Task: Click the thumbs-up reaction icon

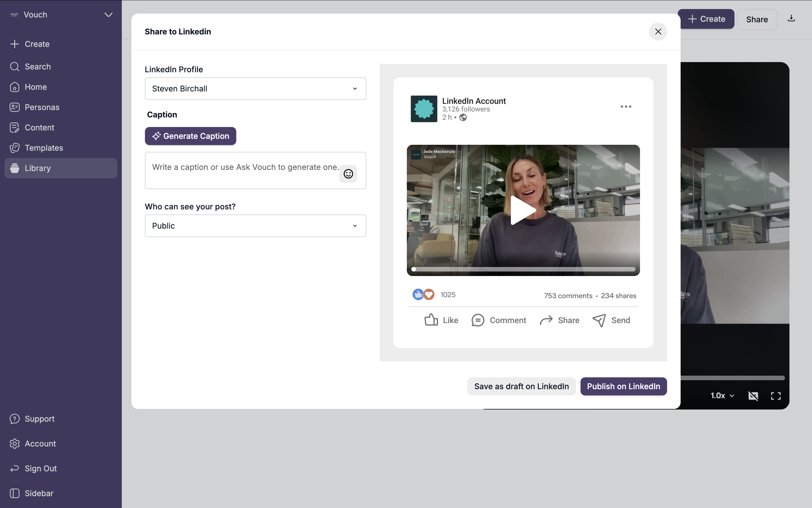Action: coord(418,294)
